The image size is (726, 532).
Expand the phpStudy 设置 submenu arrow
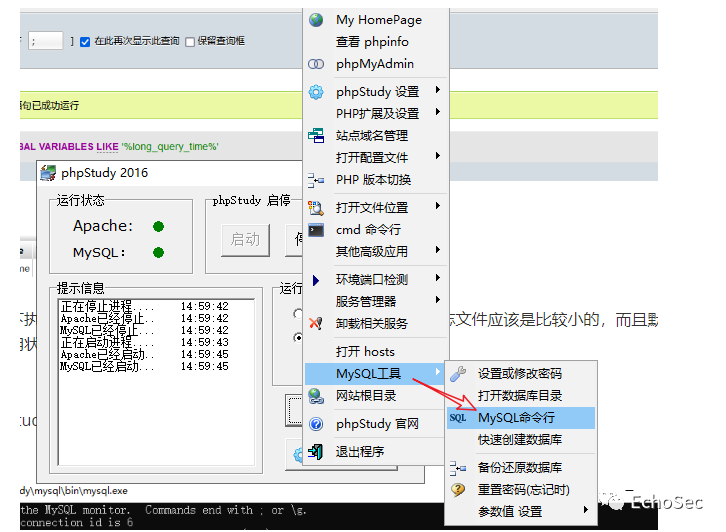point(438,90)
